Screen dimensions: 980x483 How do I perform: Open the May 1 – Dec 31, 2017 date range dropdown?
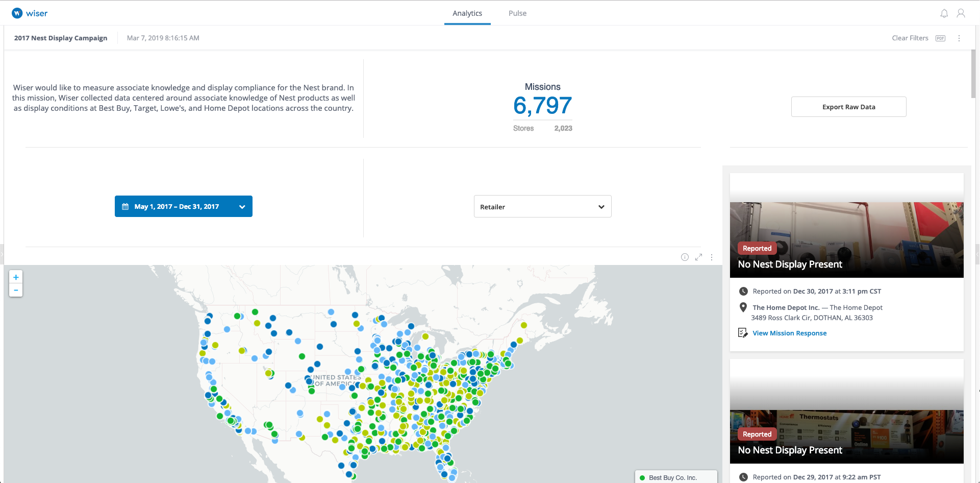click(x=184, y=206)
